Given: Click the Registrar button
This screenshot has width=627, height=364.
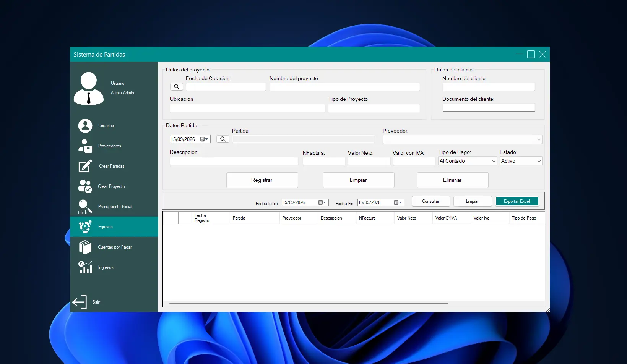Looking at the screenshot, I should tap(262, 180).
